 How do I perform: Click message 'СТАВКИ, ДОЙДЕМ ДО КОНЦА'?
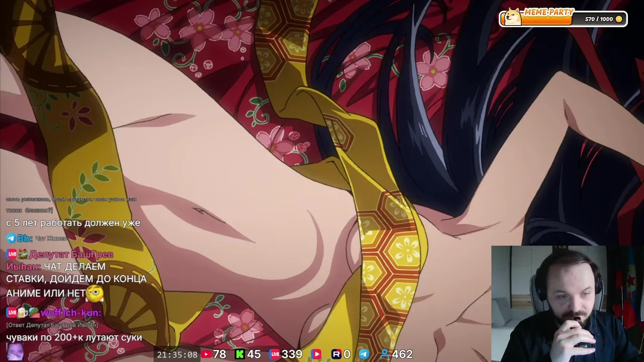76,279
